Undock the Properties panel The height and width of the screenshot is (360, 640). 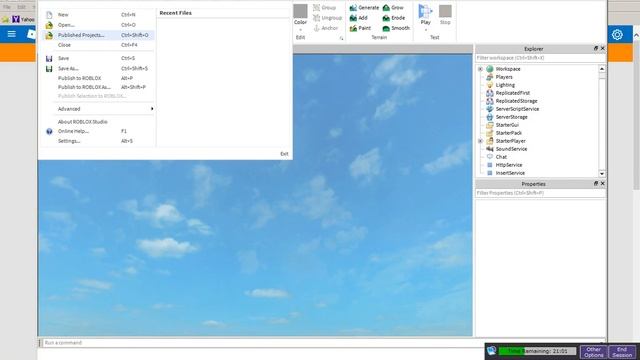[x=596, y=184]
